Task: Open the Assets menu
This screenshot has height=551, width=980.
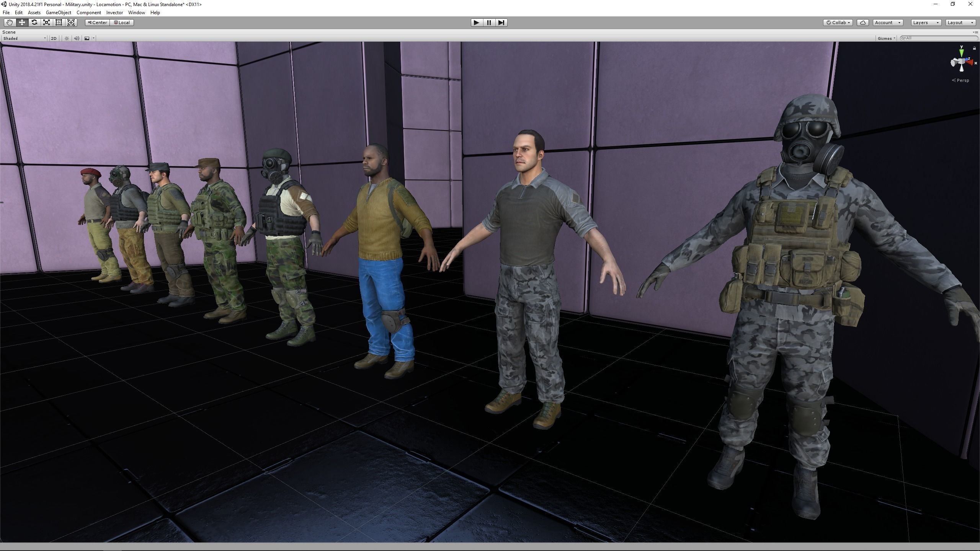Action: click(x=34, y=13)
